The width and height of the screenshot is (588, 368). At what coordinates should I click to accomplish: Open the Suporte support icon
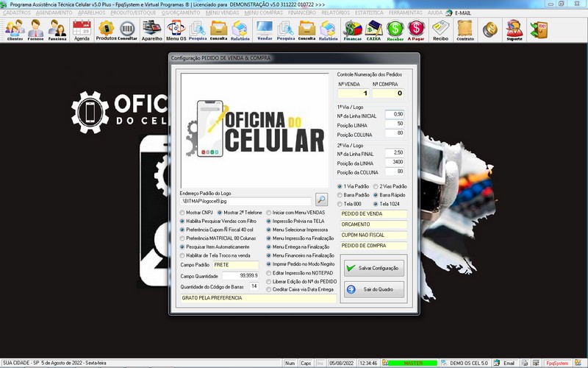tap(514, 30)
